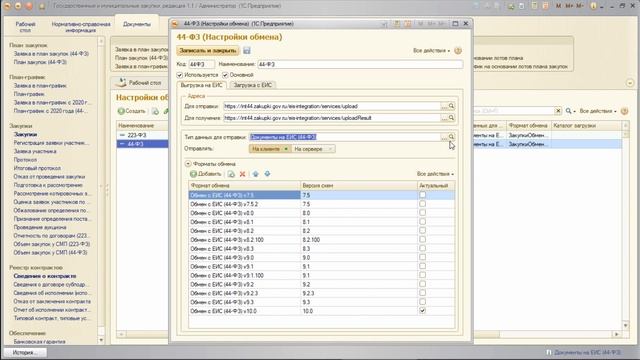This screenshot has width=640, height=360.
Task: Click magnifier icon of the data type field
Action: pyautogui.click(x=451, y=137)
